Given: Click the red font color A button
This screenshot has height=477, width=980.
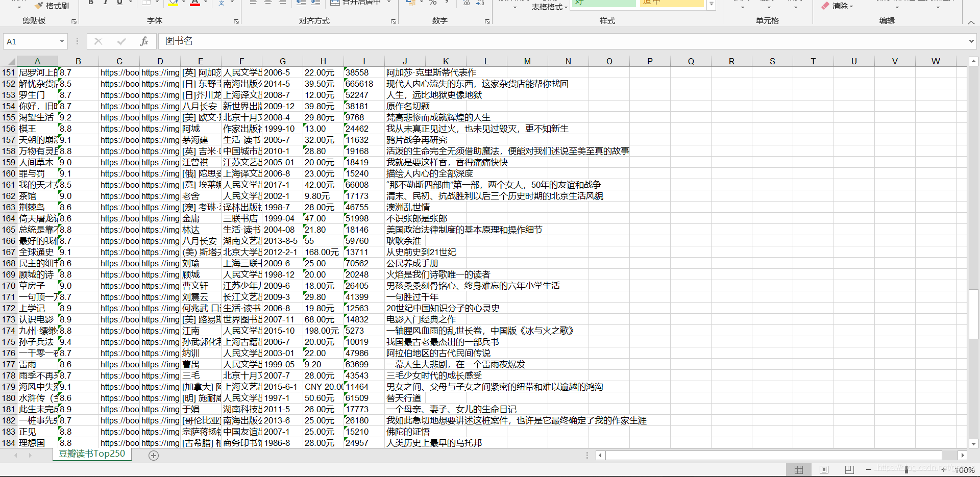Looking at the screenshot, I should pyautogui.click(x=195, y=3).
